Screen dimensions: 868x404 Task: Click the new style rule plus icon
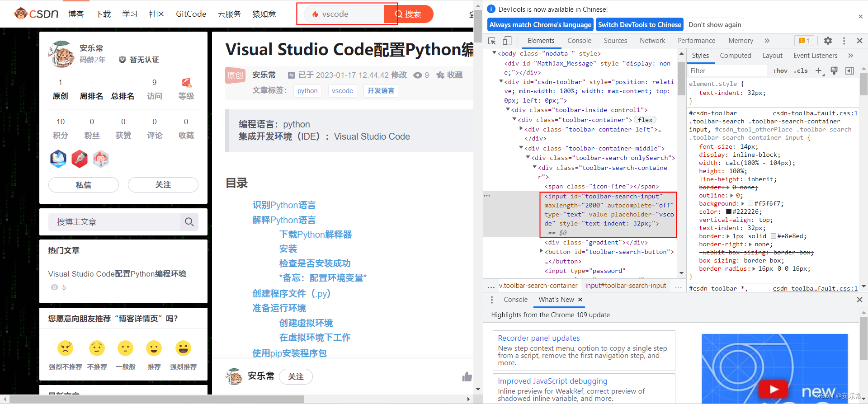(819, 70)
